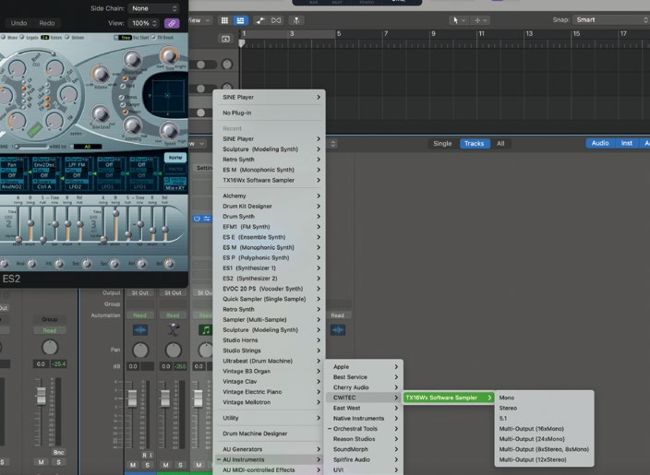The height and width of the screenshot is (475, 650).
Task: Select ES2 (Synthesizer 2) menu entry
Action: pyautogui.click(x=269, y=279)
